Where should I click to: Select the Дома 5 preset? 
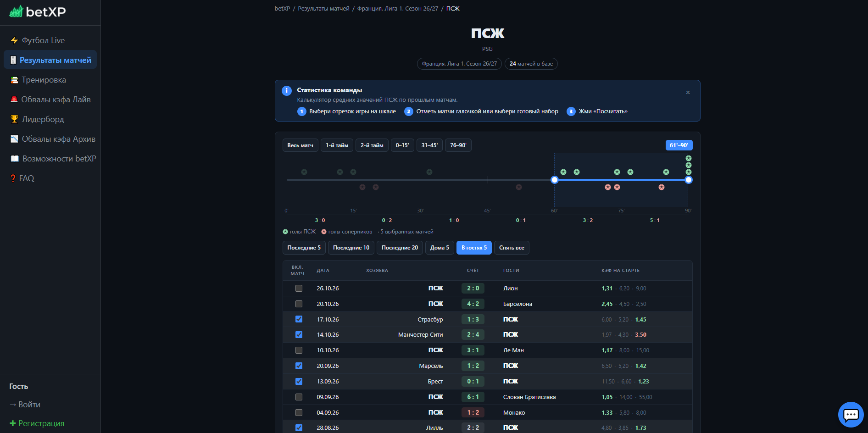point(440,248)
